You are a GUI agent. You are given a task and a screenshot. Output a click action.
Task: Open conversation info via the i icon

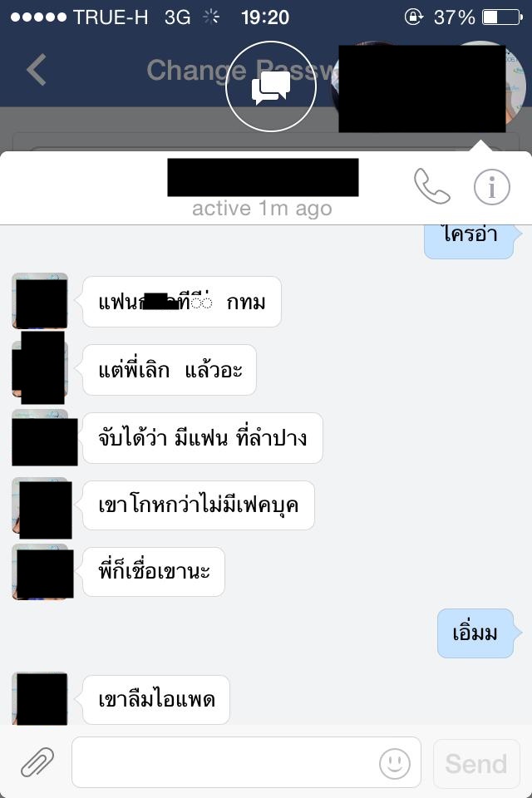492,187
